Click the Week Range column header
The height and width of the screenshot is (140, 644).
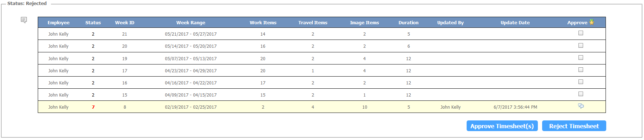point(191,22)
